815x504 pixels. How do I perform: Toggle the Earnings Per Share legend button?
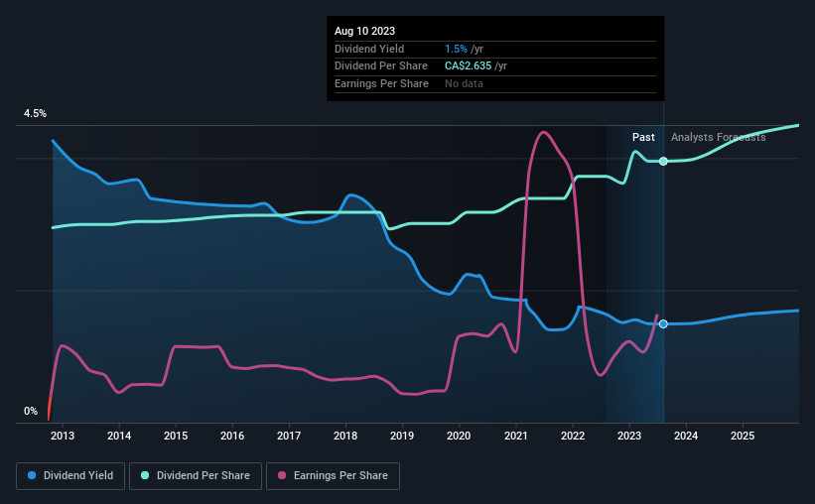[333, 475]
